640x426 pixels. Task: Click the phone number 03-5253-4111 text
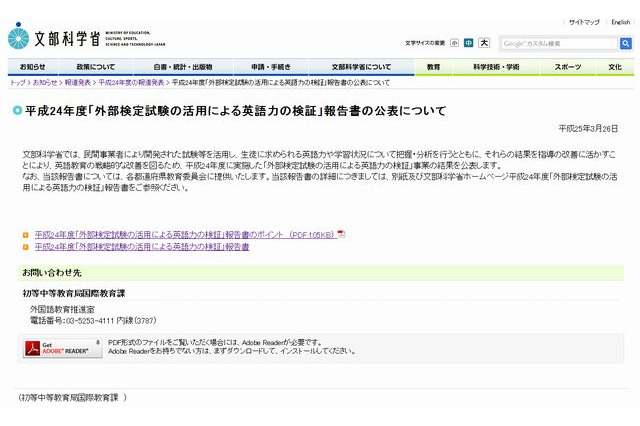pos(90,321)
